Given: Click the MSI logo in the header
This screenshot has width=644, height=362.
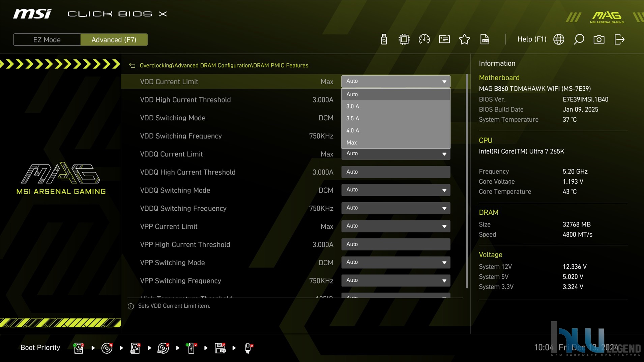Looking at the screenshot, I should pyautogui.click(x=32, y=14).
